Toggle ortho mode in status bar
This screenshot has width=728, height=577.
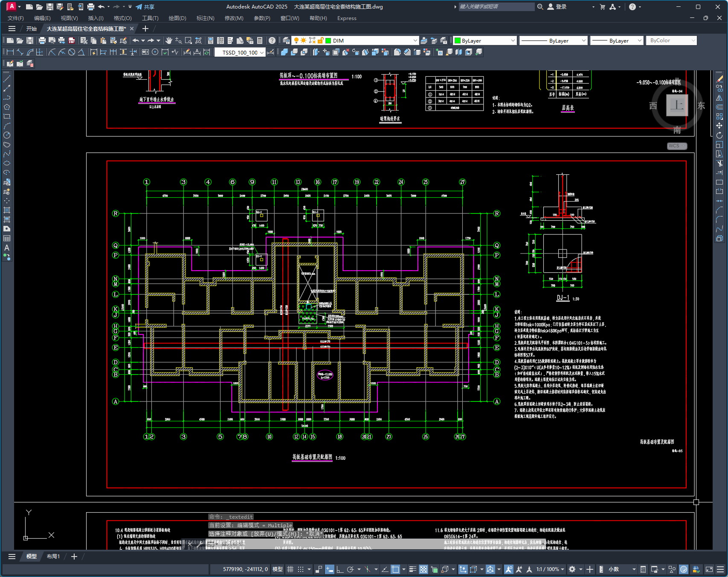[x=340, y=569]
